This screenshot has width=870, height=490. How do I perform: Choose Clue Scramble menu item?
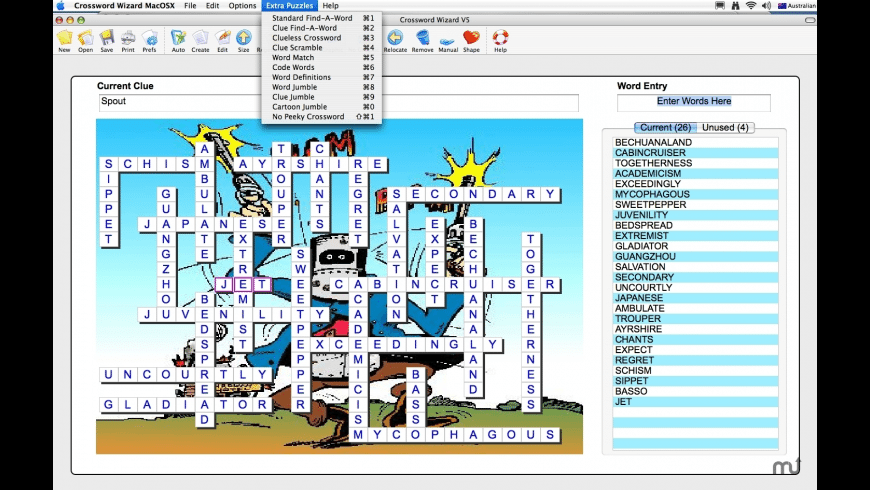(x=322, y=48)
